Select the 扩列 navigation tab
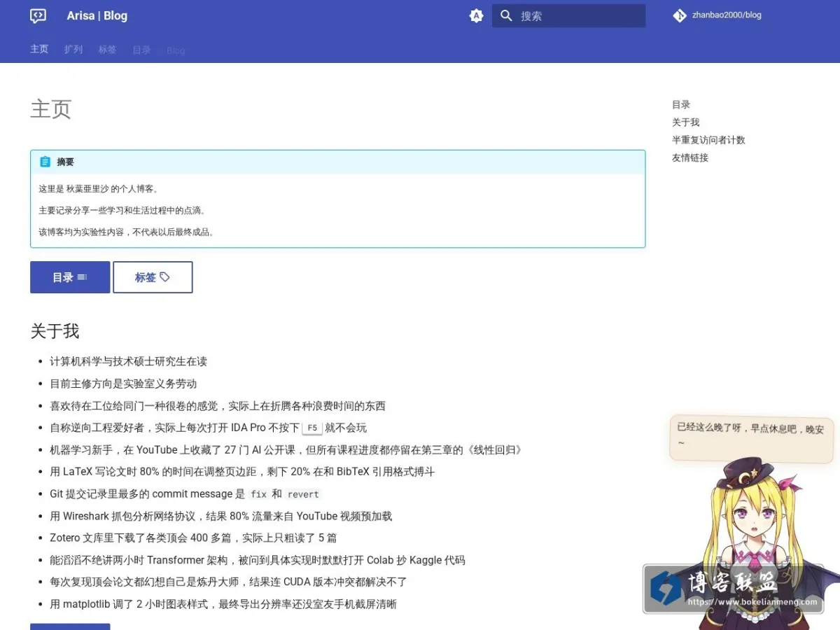The height and width of the screenshot is (630, 840). tap(73, 49)
